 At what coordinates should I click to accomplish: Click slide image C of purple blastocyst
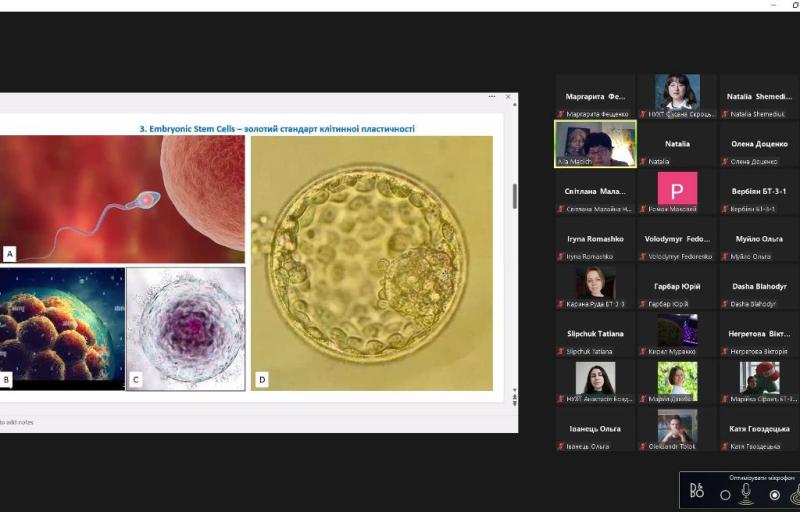click(x=186, y=329)
